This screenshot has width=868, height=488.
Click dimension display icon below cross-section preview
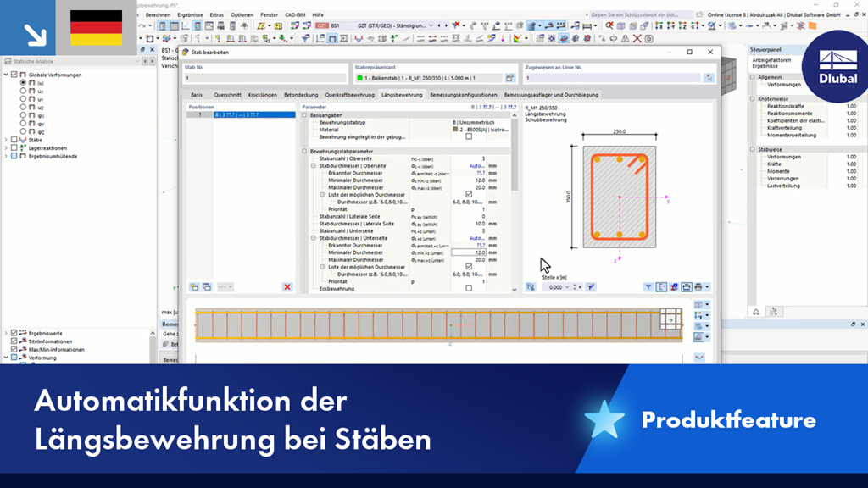661,287
